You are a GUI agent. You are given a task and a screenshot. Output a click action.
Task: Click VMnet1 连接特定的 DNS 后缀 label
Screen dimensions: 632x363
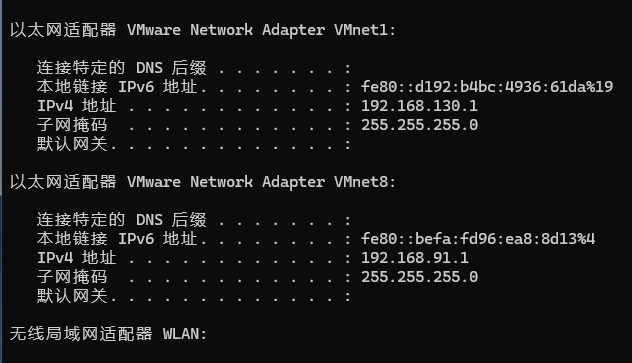coord(121,68)
